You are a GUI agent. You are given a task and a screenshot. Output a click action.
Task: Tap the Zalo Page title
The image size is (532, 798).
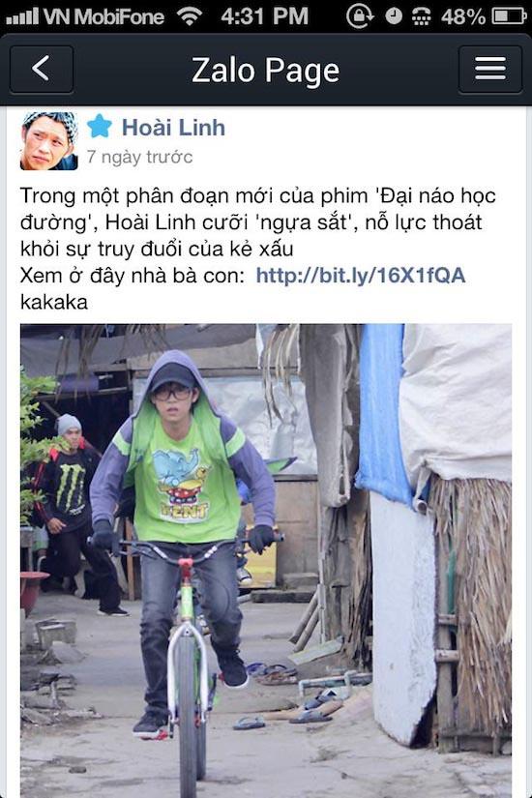(265, 71)
